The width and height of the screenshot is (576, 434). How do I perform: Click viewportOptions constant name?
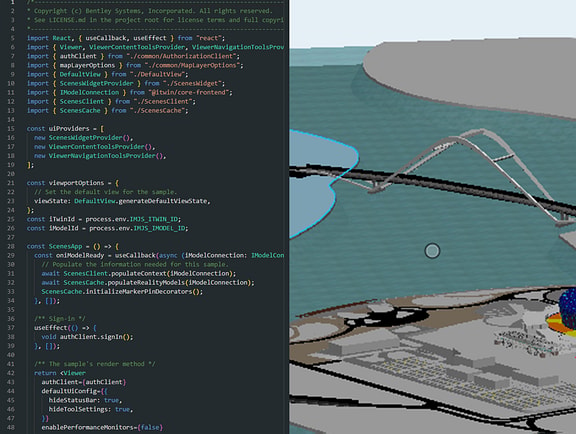point(76,183)
